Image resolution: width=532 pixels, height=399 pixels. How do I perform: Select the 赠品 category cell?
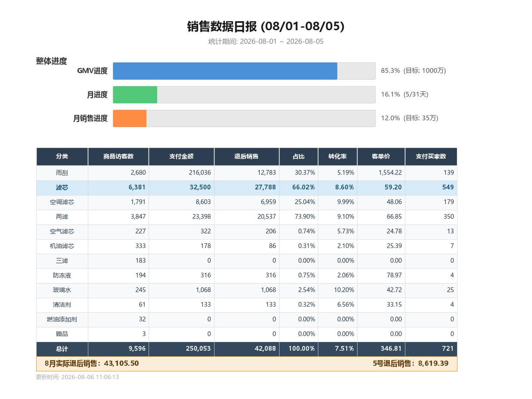[x=62, y=334]
